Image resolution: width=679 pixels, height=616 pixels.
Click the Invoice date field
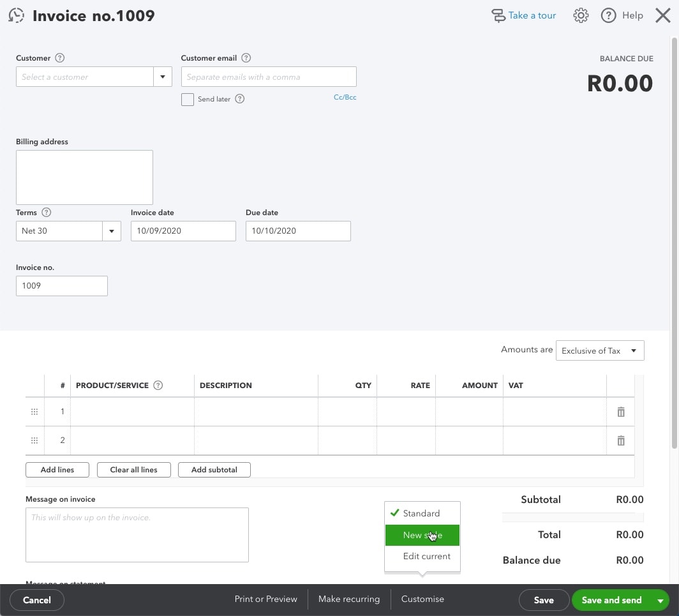click(183, 231)
